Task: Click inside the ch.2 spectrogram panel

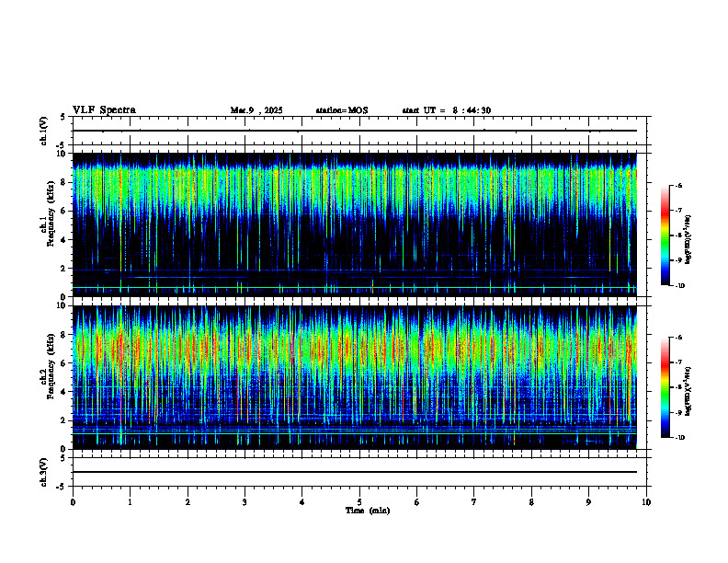Action: [x=355, y=377]
